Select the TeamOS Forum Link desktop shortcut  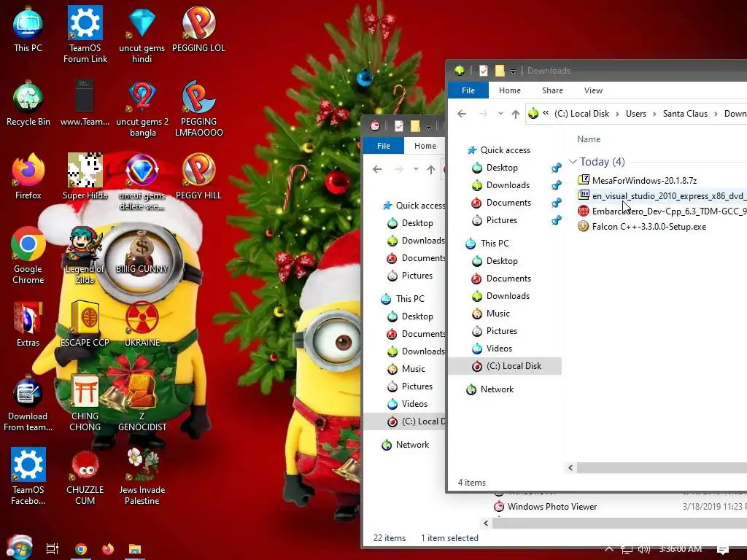[85, 35]
